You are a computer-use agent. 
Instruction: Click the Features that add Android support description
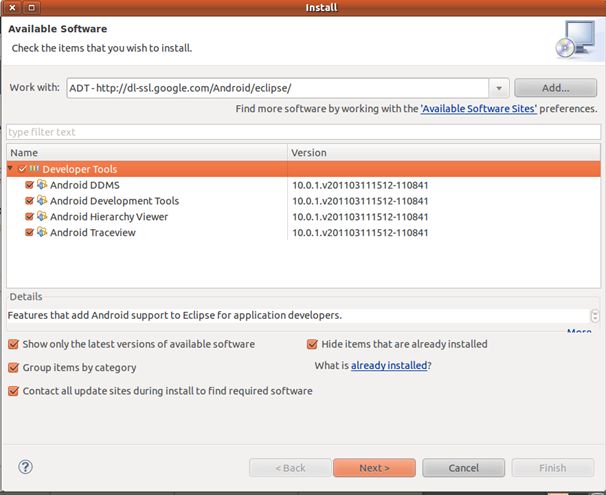pyautogui.click(x=175, y=315)
